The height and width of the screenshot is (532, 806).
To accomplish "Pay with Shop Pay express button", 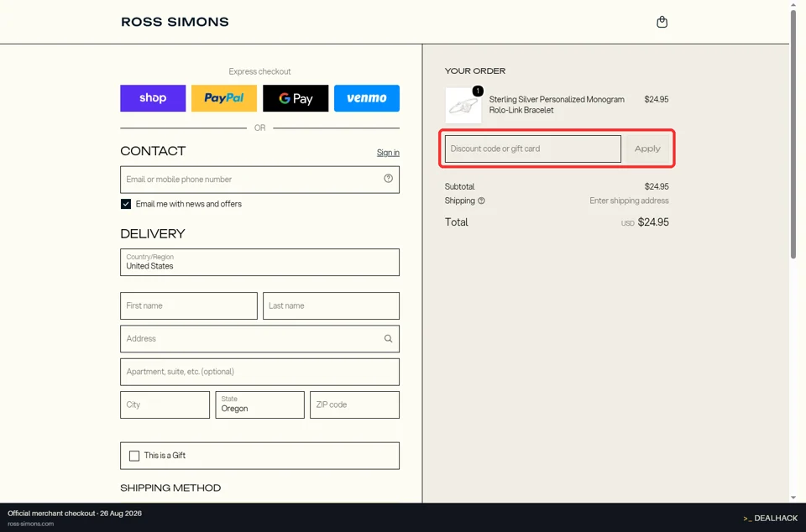I will tap(153, 98).
